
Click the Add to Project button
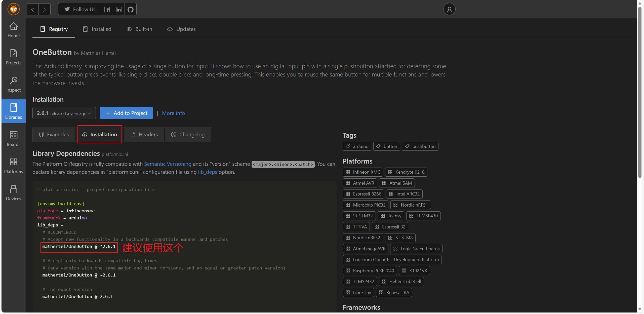(x=126, y=113)
